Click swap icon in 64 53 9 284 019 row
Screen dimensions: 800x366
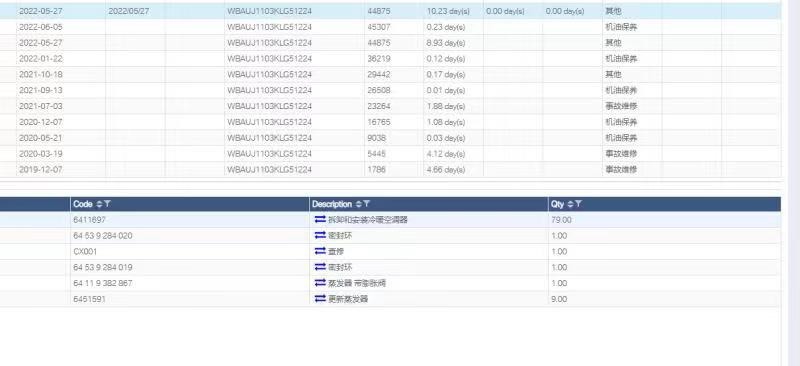pos(320,267)
